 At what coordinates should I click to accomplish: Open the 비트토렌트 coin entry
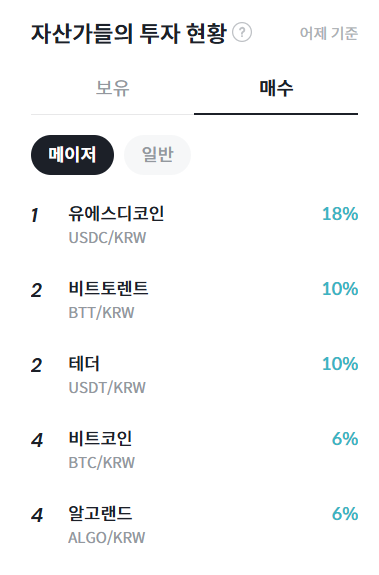195,300
